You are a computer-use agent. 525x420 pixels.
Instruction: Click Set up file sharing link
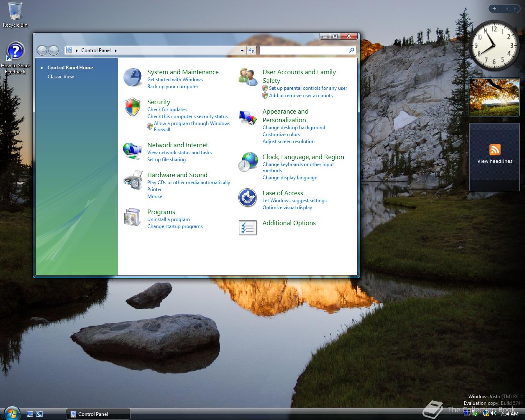click(167, 160)
